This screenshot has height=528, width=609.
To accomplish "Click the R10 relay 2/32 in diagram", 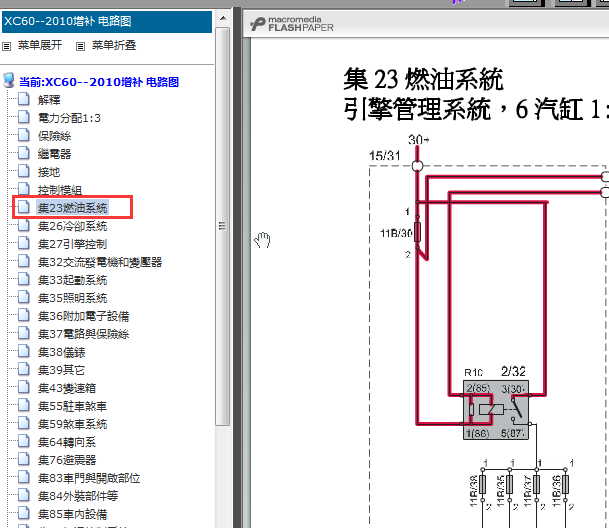I will (x=496, y=410).
